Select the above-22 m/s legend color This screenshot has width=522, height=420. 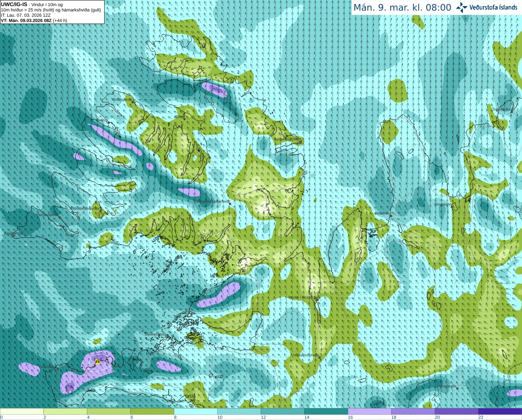click(x=500, y=411)
